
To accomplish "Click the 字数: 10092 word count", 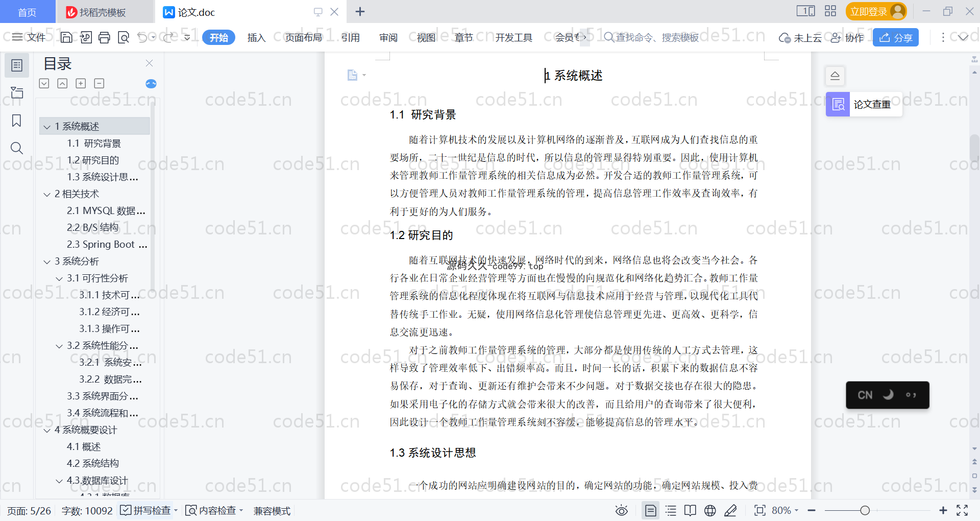I will 87,511.
